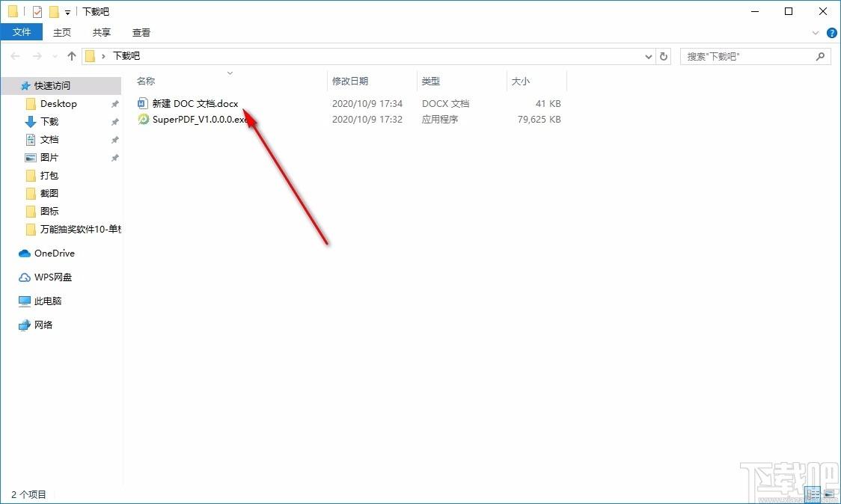Click the pin icon next to 下载

coord(114,122)
